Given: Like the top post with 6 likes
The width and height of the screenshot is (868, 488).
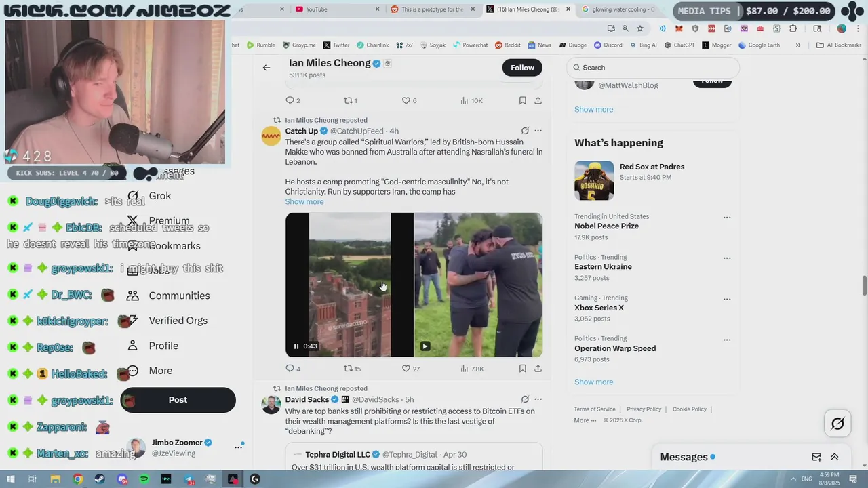Looking at the screenshot, I should coord(409,100).
